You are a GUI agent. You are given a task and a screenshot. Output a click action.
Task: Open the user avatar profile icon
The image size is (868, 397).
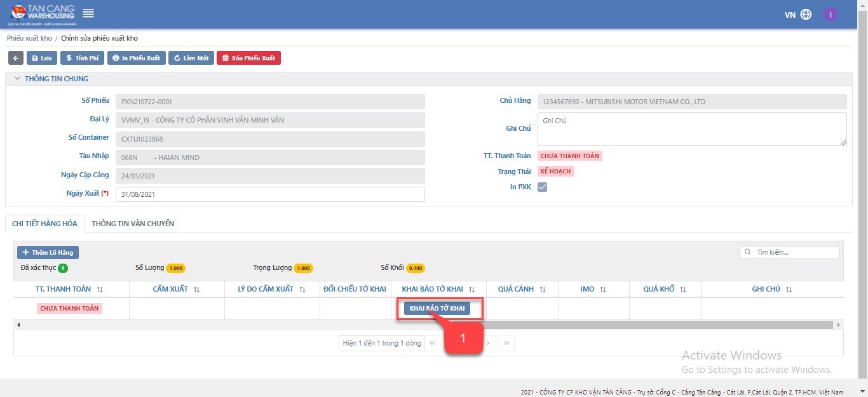pyautogui.click(x=831, y=15)
